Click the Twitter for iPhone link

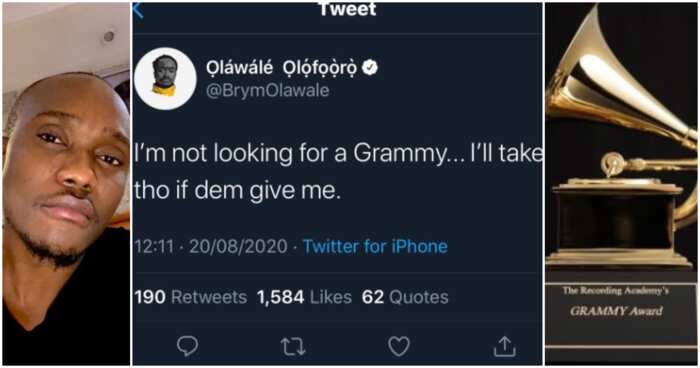(x=375, y=247)
